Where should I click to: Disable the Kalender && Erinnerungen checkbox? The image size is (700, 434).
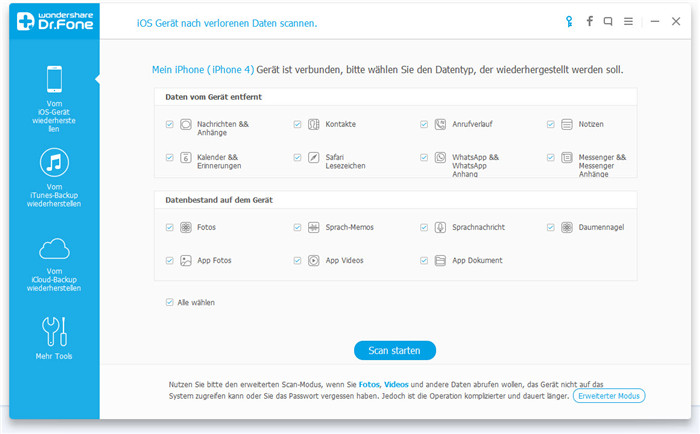(x=170, y=157)
